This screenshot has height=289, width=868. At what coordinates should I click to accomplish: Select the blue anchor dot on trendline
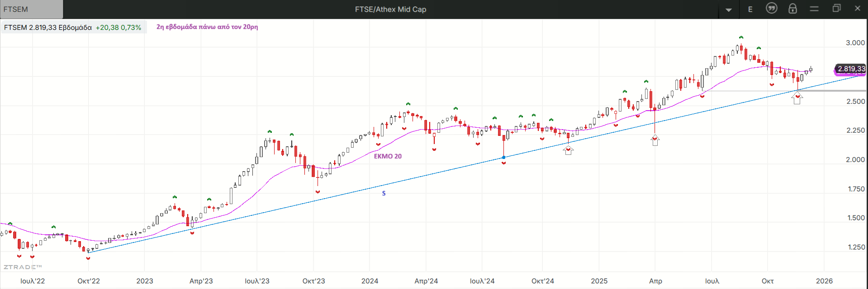[504, 158]
